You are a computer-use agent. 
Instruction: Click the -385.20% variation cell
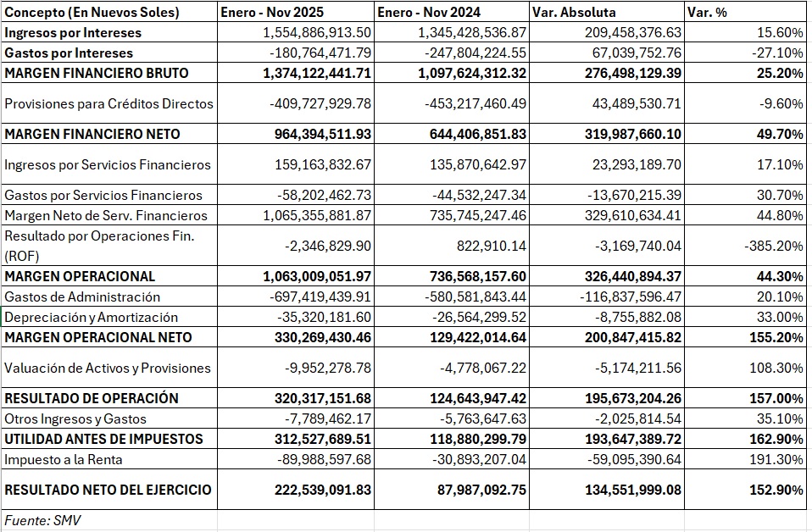(745, 246)
